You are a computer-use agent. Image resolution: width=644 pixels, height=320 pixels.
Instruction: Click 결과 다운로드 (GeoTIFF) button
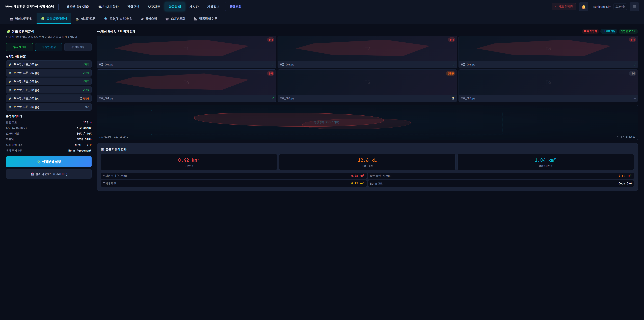coord(49,174)
